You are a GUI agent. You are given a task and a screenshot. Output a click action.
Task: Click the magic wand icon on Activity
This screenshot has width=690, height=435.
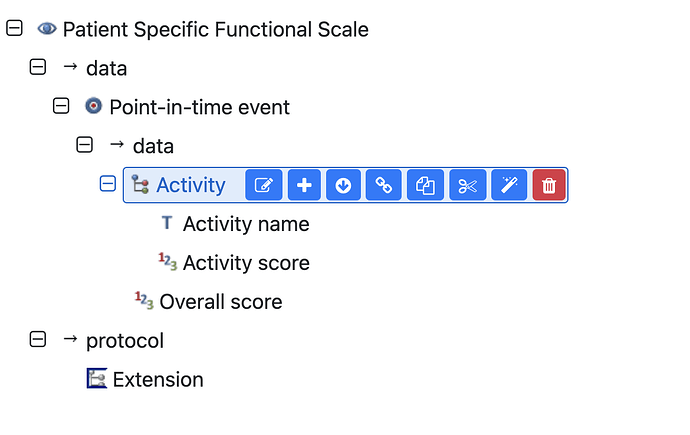508,185
